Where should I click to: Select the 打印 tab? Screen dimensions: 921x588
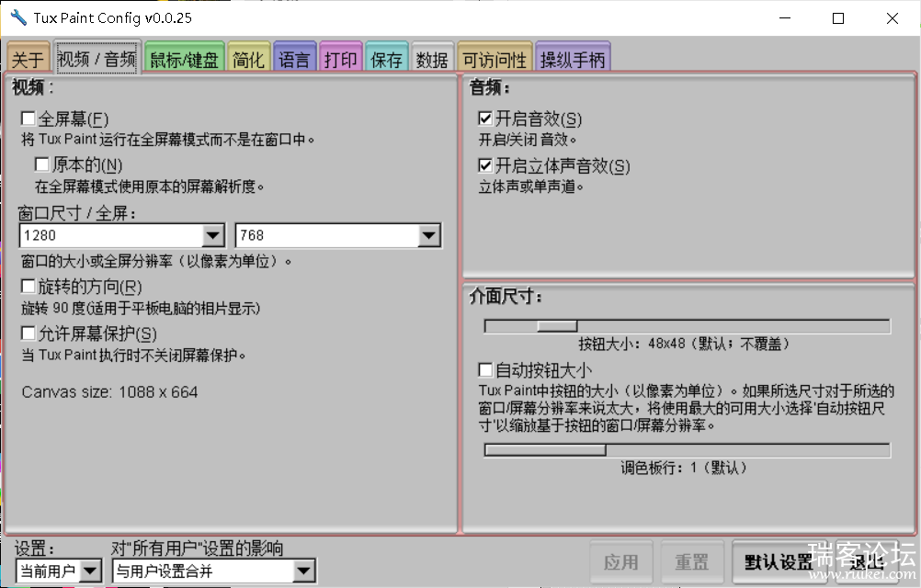(x=341, y=58)
